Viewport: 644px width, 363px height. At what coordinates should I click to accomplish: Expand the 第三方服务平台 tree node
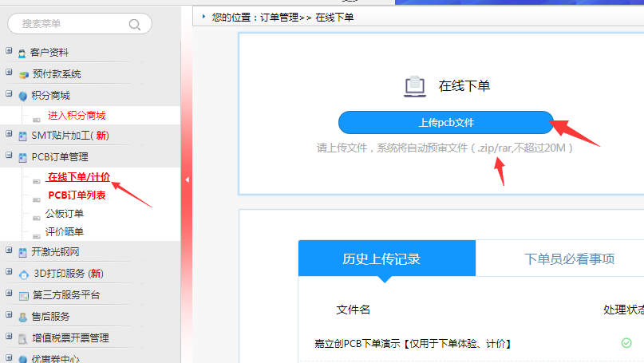pos(9,294)
